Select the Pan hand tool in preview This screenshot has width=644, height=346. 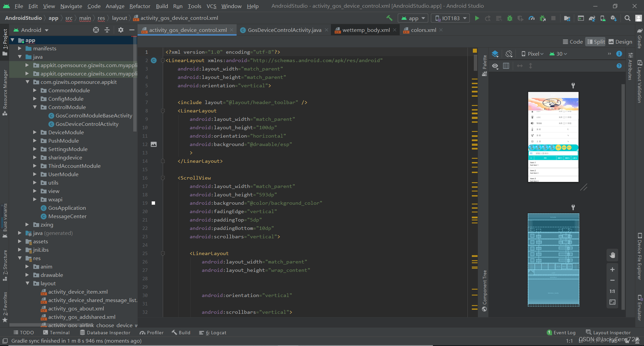coord(612,255)
